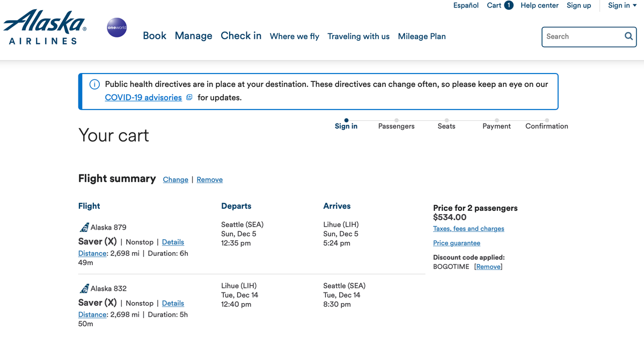Open the Mileage Plan section

(x=422, y=36)
